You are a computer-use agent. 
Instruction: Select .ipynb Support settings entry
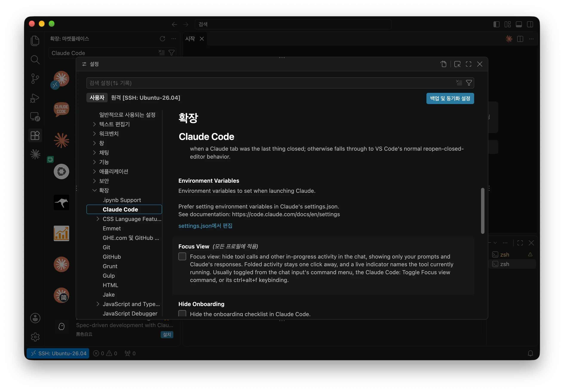click(122, 200)
